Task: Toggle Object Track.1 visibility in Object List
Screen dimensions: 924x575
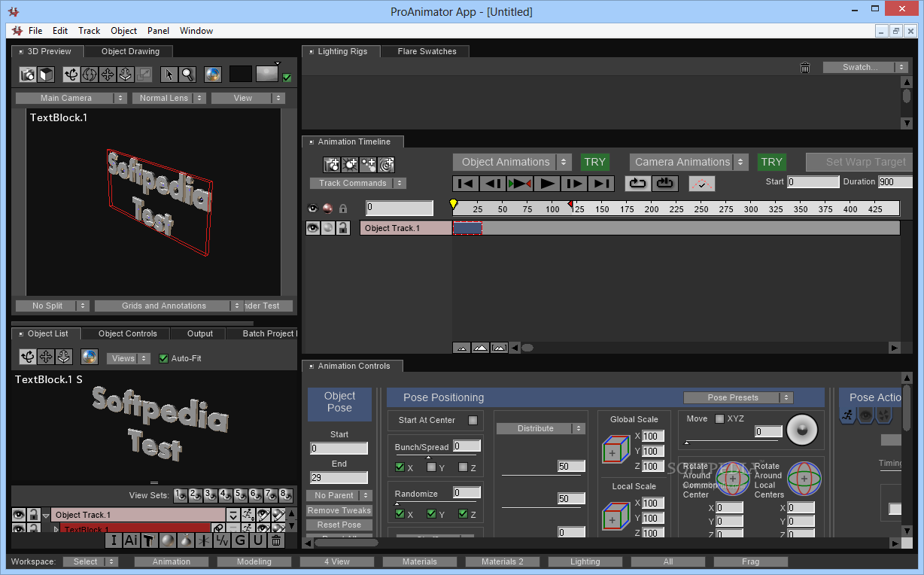Action: pyautogui.click(x=19, y=515)
